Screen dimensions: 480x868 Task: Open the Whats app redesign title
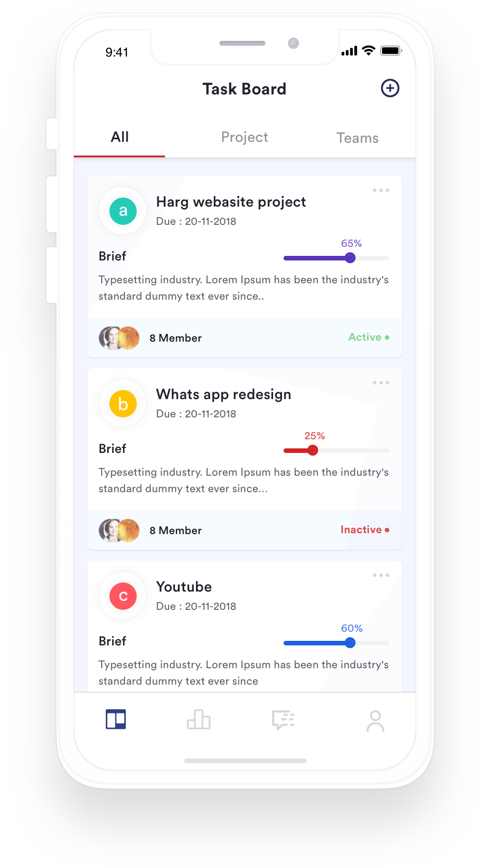click(x=223, y=394)
